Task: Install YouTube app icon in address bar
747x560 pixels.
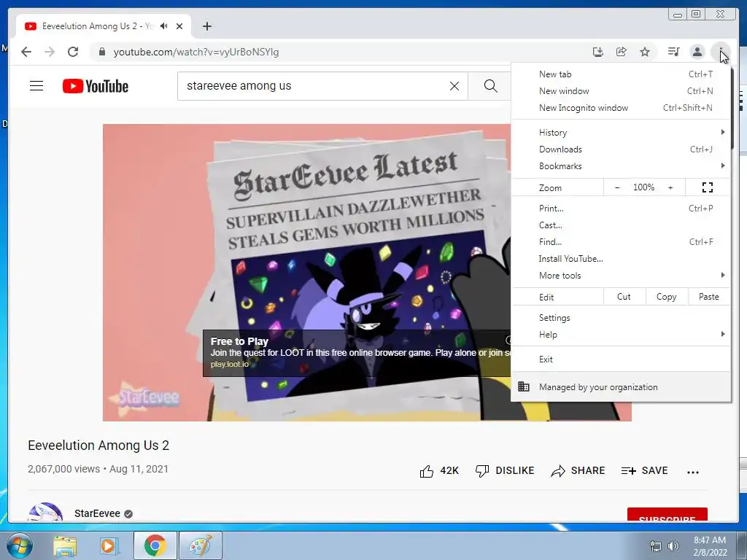Action: [598, 52]
